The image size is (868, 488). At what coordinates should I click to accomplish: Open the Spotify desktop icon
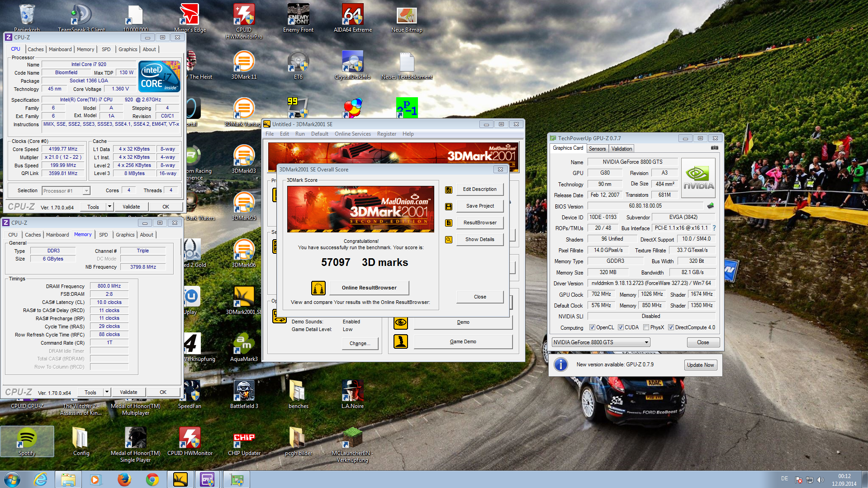[x=27, y=441]
